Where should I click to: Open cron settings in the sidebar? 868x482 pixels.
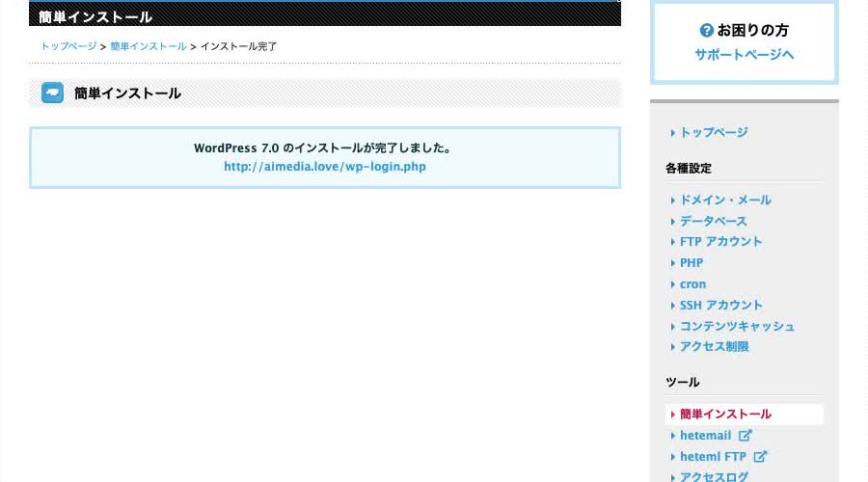pos(692,283)
